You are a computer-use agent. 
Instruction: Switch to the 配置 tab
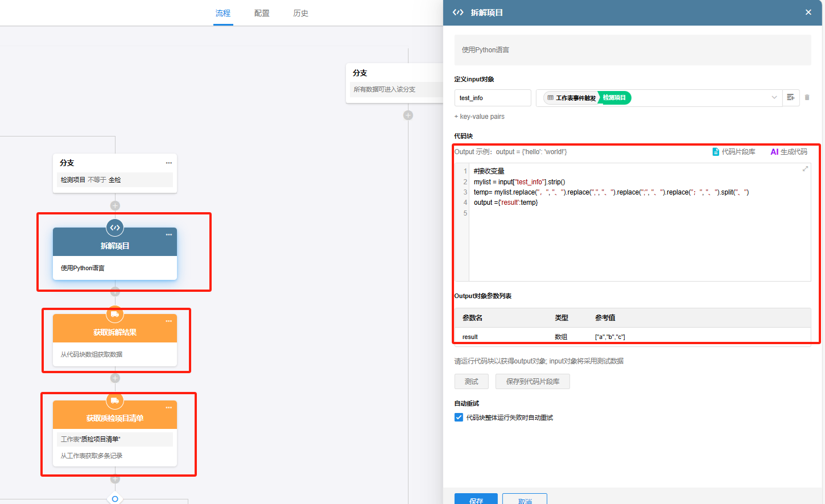pyautogui.click(x=262, y=13)
